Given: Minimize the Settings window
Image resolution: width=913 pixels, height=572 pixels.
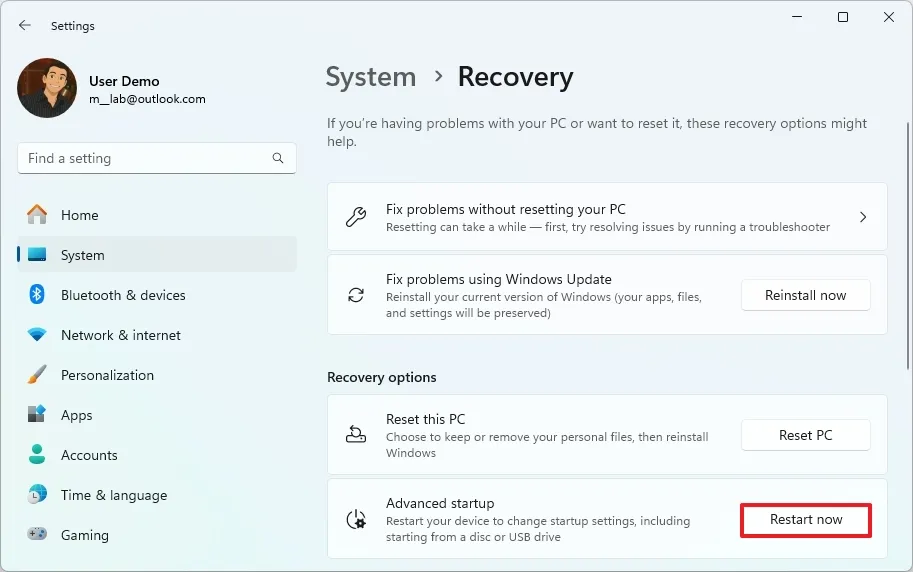Looking at the screenshot, I should (x=797, y=17).
